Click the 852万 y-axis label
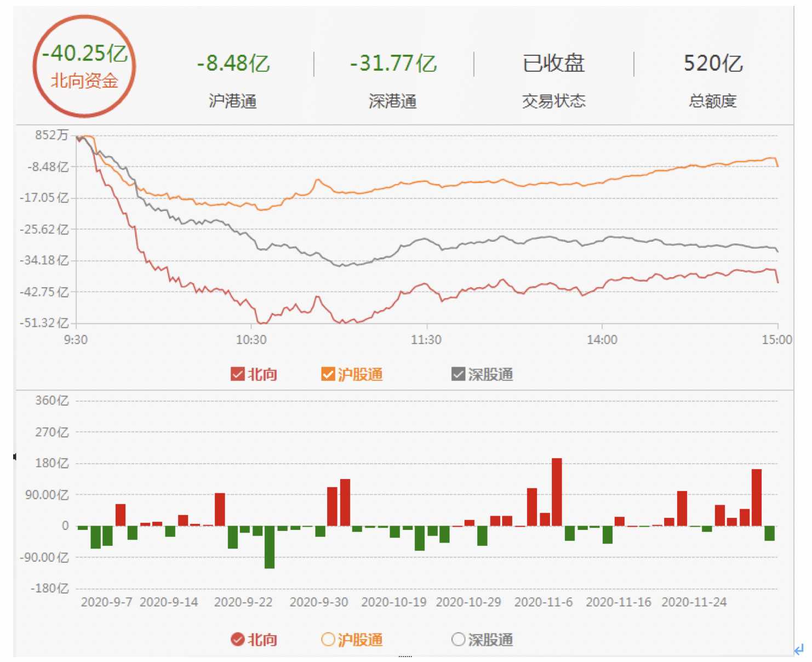The width and height of the screenshot is (812, 662). tap(52, 135)
